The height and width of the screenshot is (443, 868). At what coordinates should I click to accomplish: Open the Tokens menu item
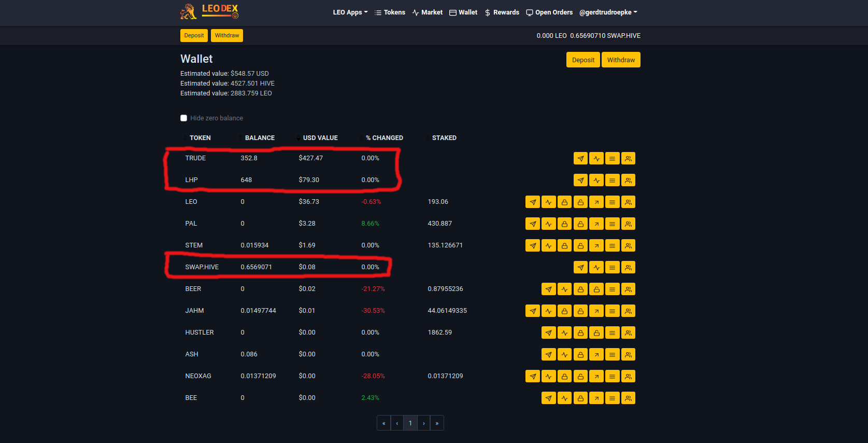[390, 12]
